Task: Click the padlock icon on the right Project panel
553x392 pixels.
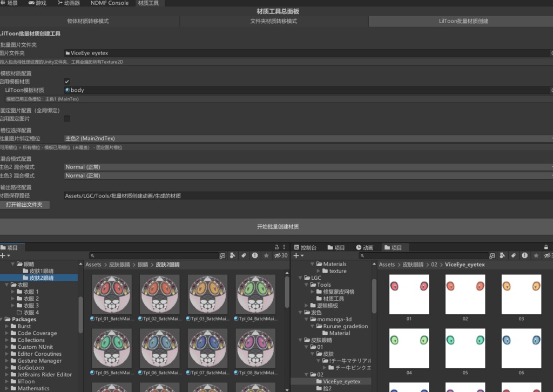Action: pyautogui.click(x=545, y=247)
